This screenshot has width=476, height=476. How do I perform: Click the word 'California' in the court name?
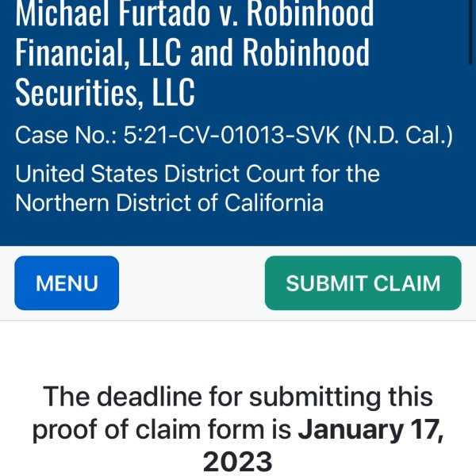274,203
